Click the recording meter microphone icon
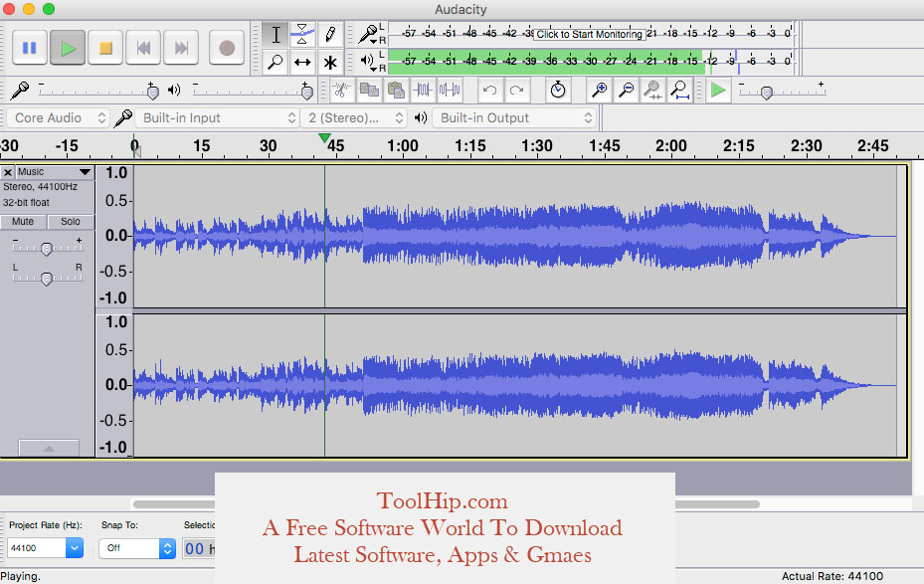 368,34
